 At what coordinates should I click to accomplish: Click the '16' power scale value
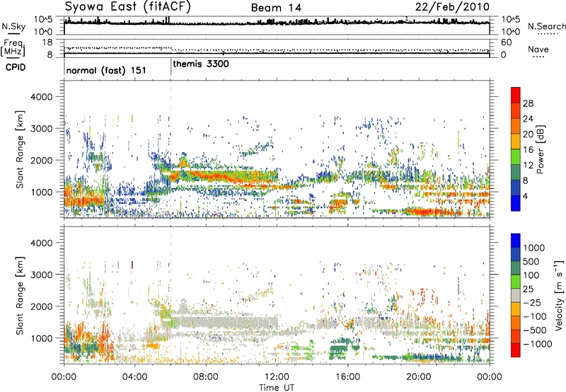pos(528,150)
